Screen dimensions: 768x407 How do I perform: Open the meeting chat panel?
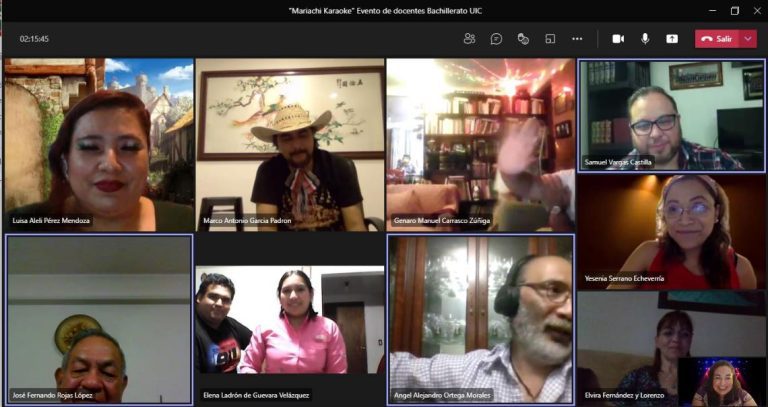[496, 39]
